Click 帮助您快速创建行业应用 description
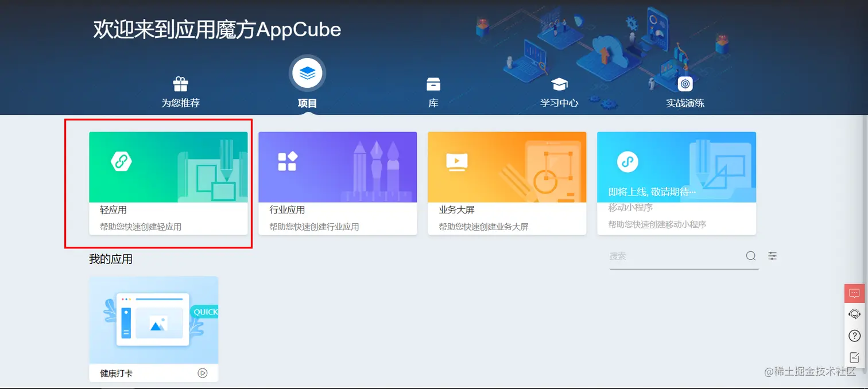The height and width of the screenshot is (389, 868). pyautogui.click(x=315, y=227)
